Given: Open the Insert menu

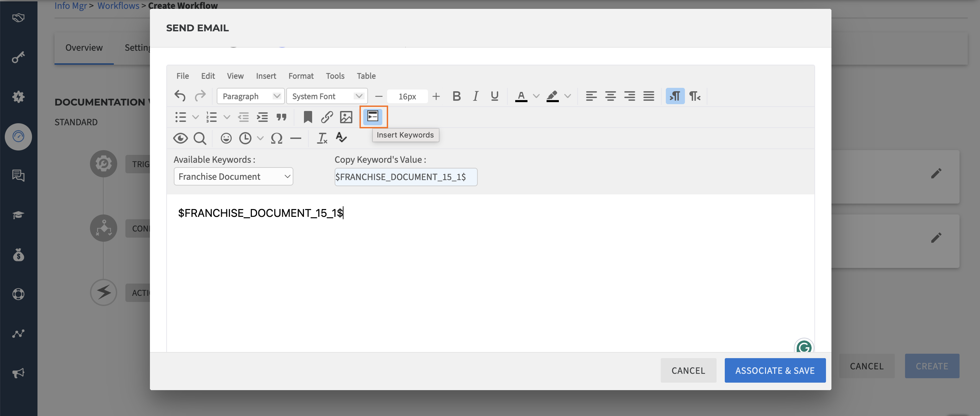Looking at the screenshot, I should coord(266,76).
